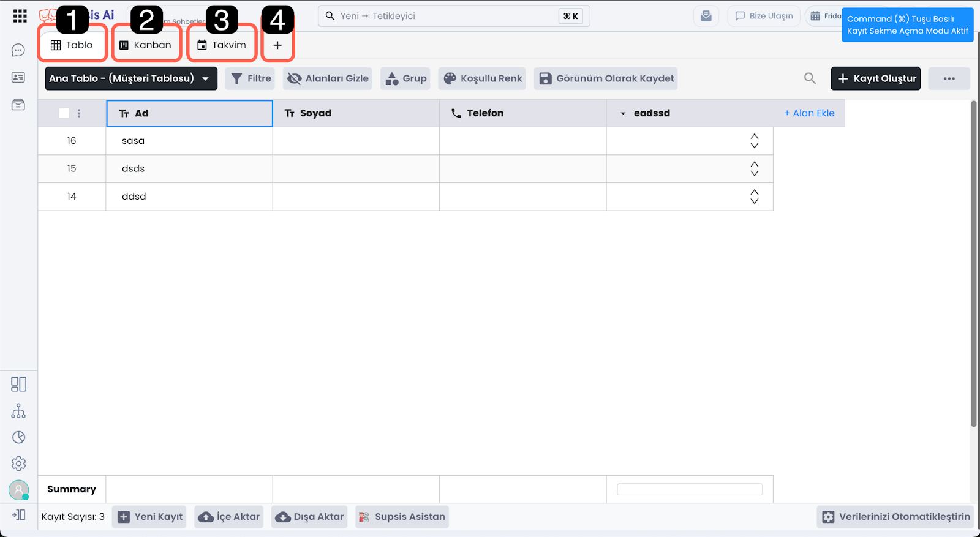Click the inbox icon in top bar
This screenshot has height=537, width=980.
(x=706, y=16)
